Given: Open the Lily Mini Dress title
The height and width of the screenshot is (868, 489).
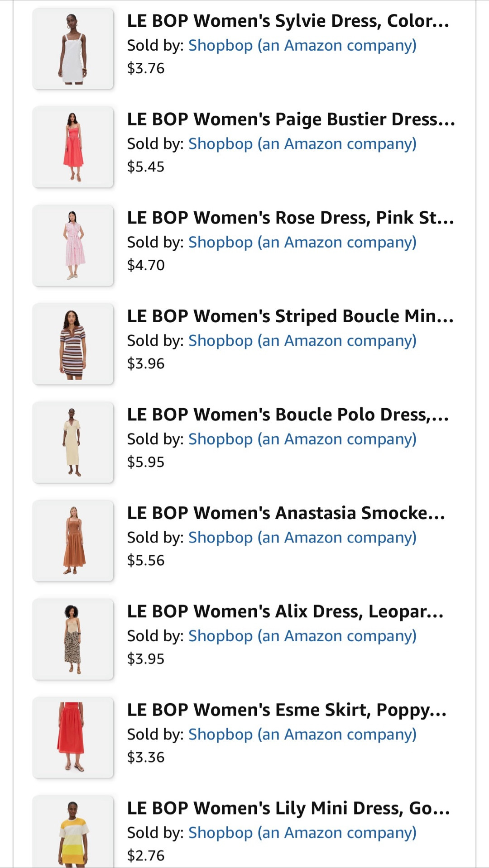Looking at the screenshot, I should point(288,808).
